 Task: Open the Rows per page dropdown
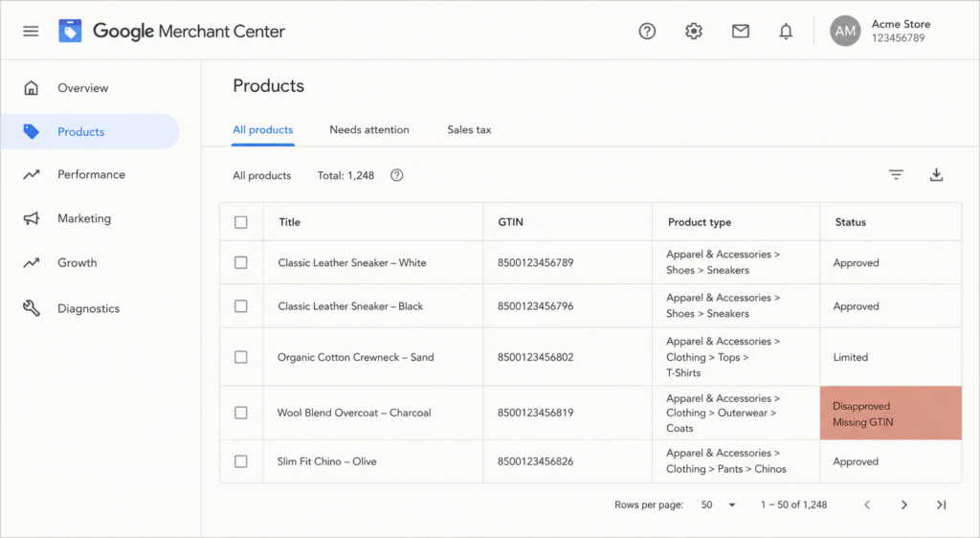click(718, 504)
